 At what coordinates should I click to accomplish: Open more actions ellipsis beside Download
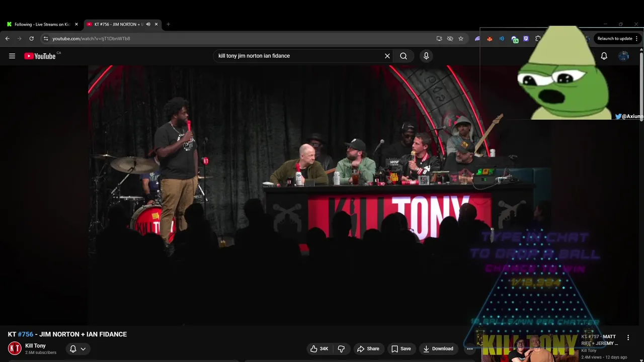tap(470, 348)
